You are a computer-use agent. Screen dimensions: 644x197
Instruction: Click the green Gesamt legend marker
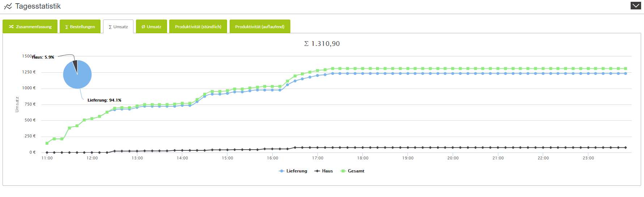click(x=343, y=171)
